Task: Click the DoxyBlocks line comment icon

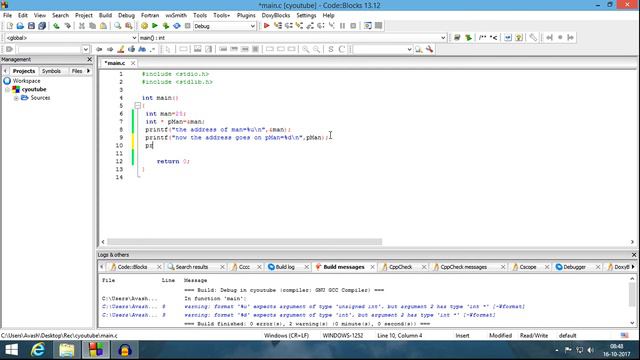Action: [493, 38]
